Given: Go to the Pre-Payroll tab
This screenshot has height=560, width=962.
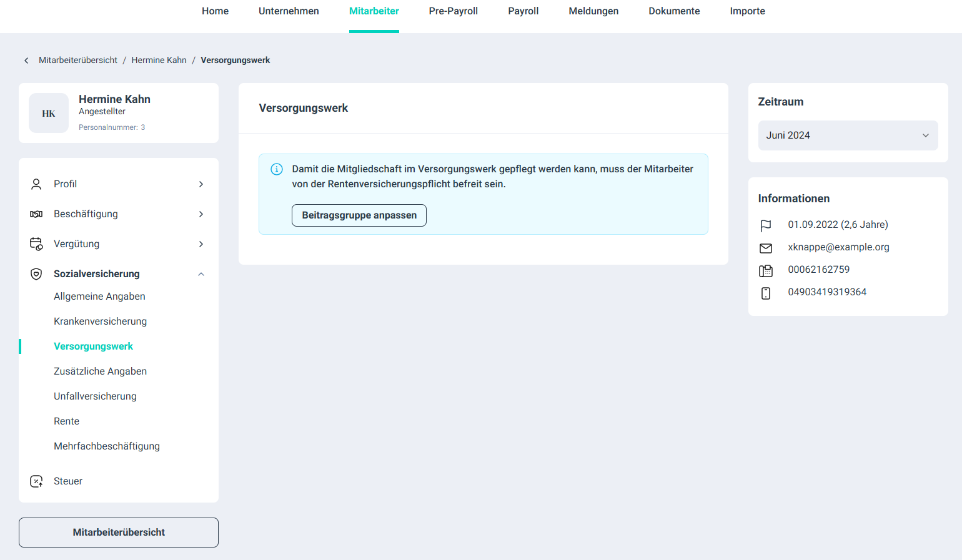Looking at the screenshot, I should pos(454,11).
